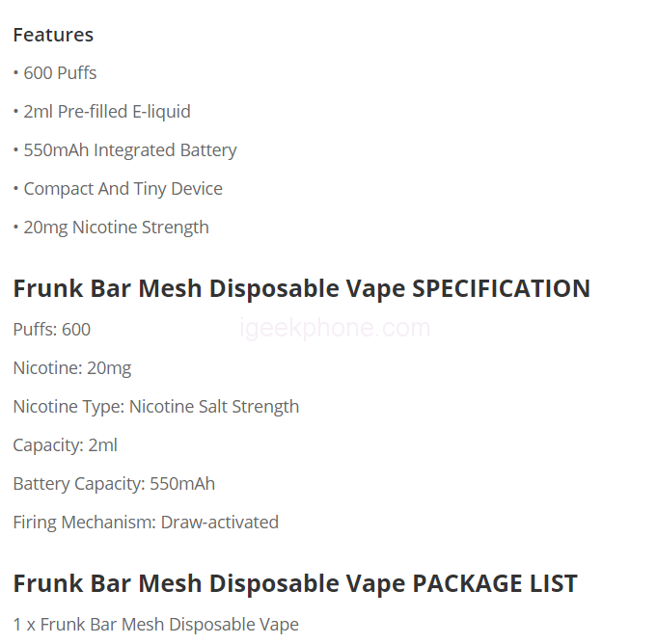This screenshot has width=657, height=644.
Task: Select the Draw-activated value text
Action: click(x=220, y=523)
